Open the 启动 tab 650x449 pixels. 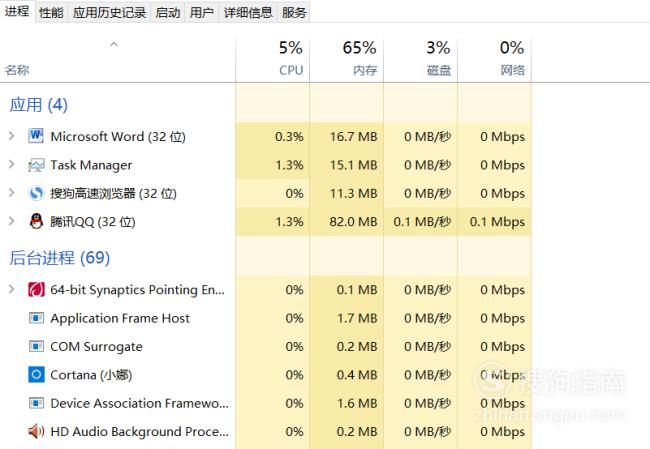pos(168,12)
